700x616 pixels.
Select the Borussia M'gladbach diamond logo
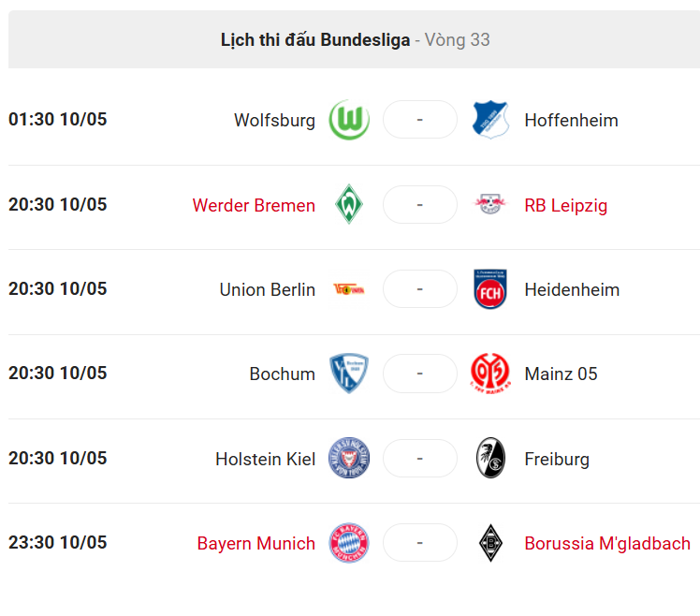(x=490, y=543)
